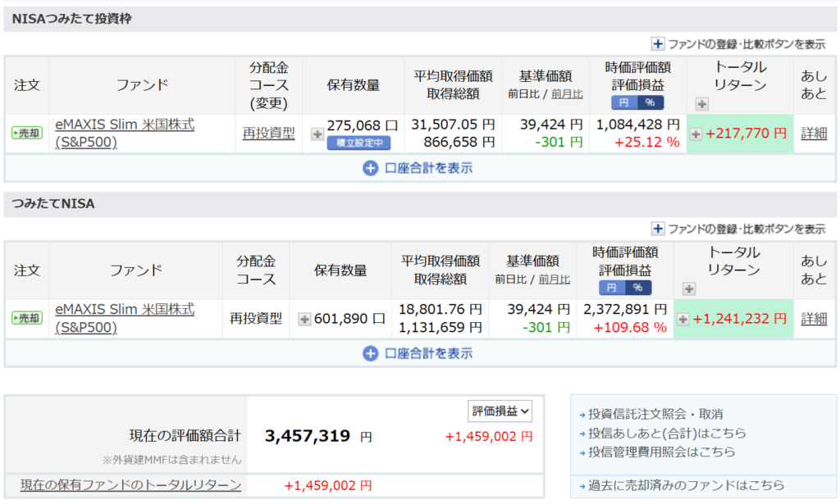Click plus icon beside 275,068口 holding quantity
The image size is (840, 504).
(317, 134)
